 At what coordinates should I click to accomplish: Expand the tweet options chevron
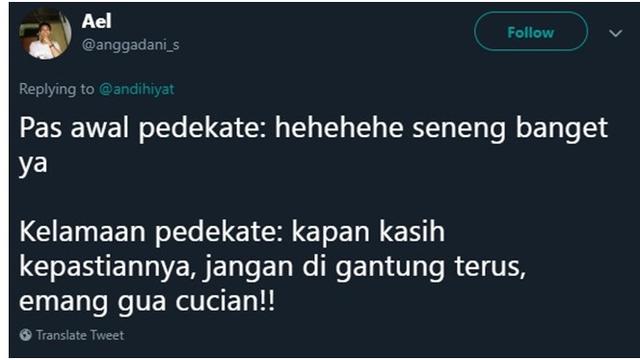coord(616,33)
